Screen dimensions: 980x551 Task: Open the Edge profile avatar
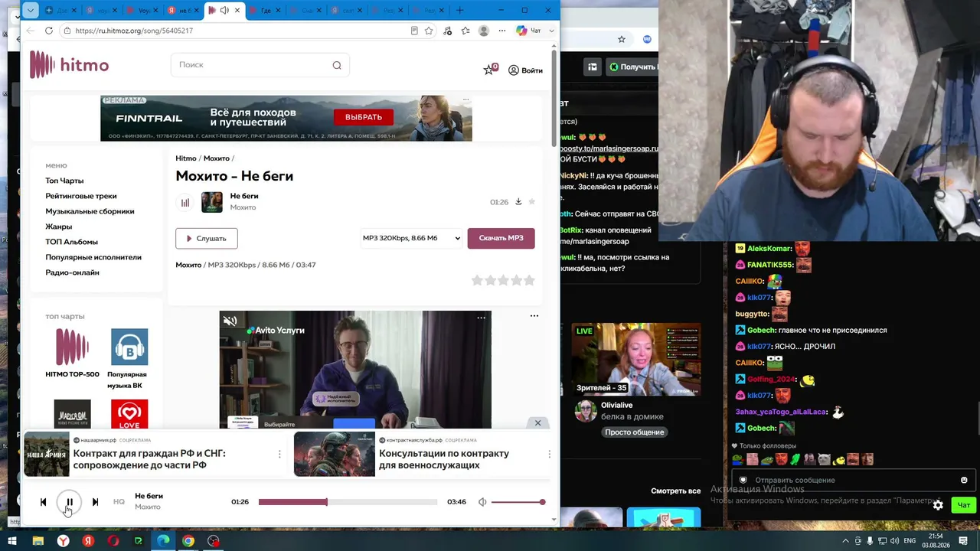click(484, 31)
